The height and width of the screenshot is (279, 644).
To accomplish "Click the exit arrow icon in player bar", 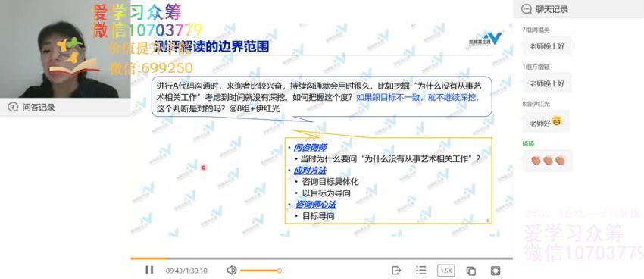I will click(x=396, y=271).
